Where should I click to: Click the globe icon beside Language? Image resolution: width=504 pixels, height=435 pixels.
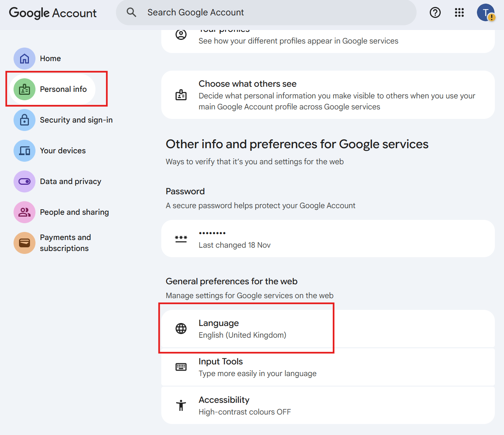[181, 329]
